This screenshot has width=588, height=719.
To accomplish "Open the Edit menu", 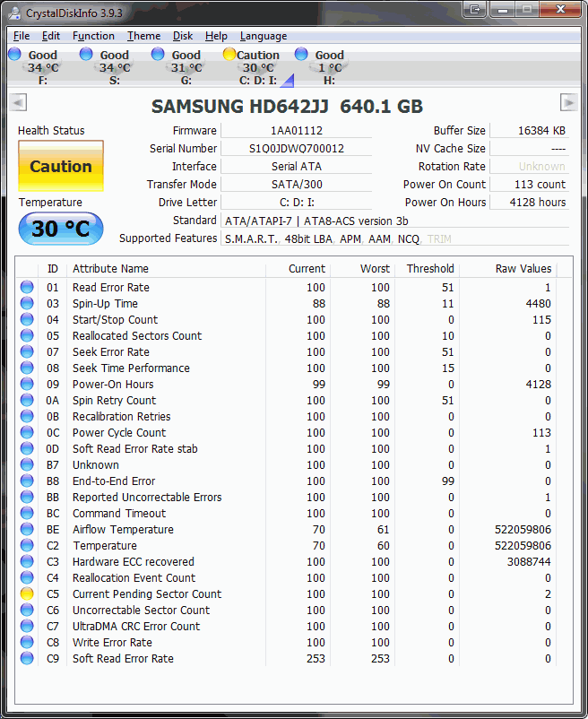I will click(x=51, y=36).
